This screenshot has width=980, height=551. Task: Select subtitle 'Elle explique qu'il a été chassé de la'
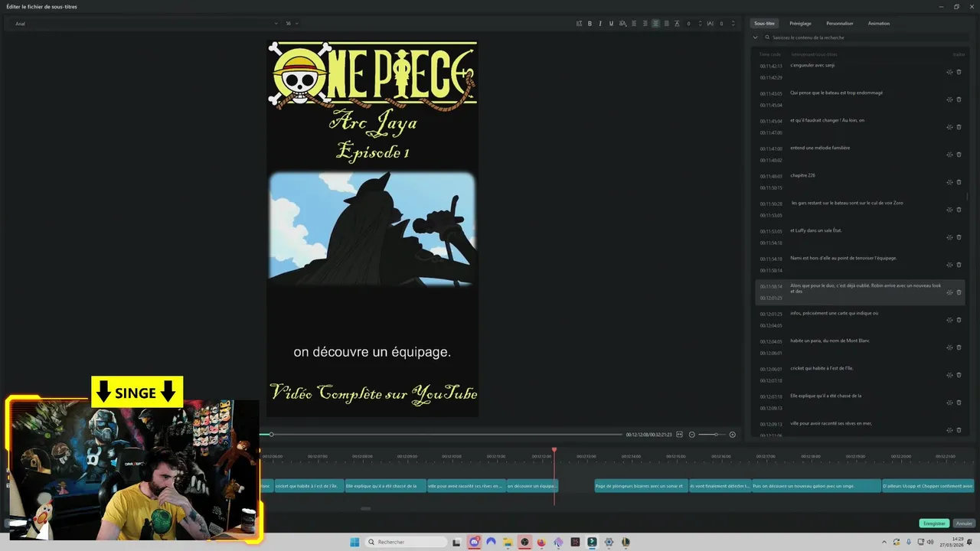point(826,396)
